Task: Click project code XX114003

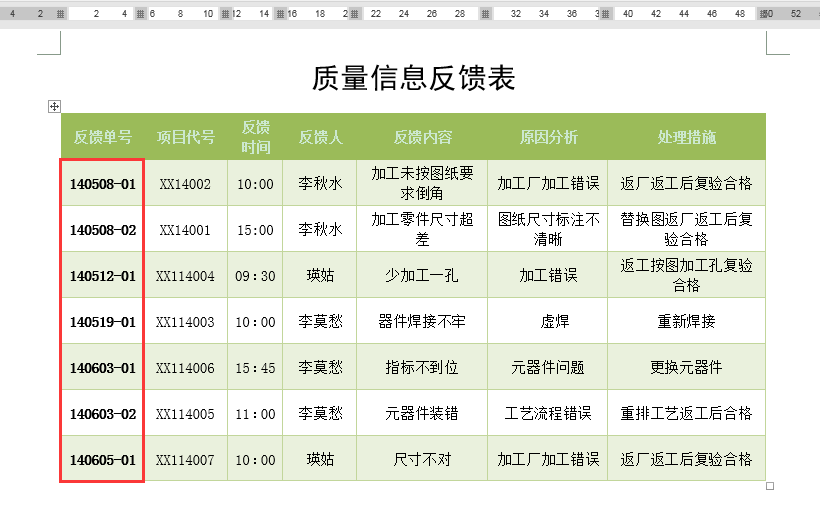Action: click(185, 322)
